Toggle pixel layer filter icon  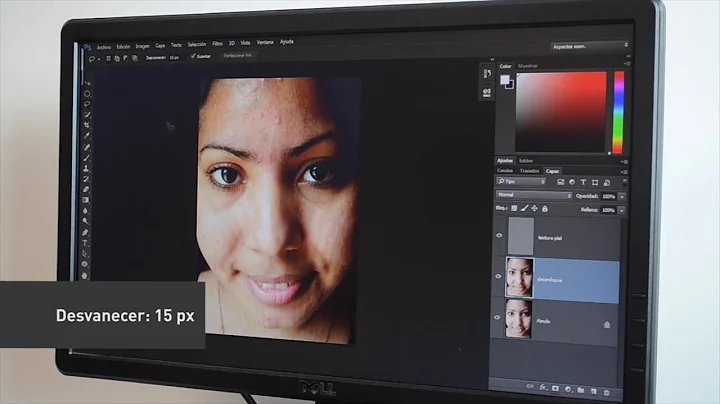(561, 182)
